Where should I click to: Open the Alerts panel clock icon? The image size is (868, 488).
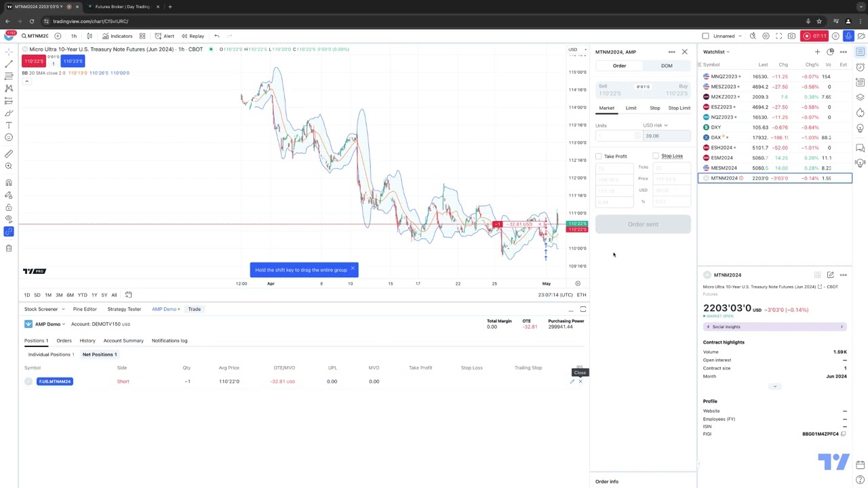pyautogui.click(x=861, y=66)
